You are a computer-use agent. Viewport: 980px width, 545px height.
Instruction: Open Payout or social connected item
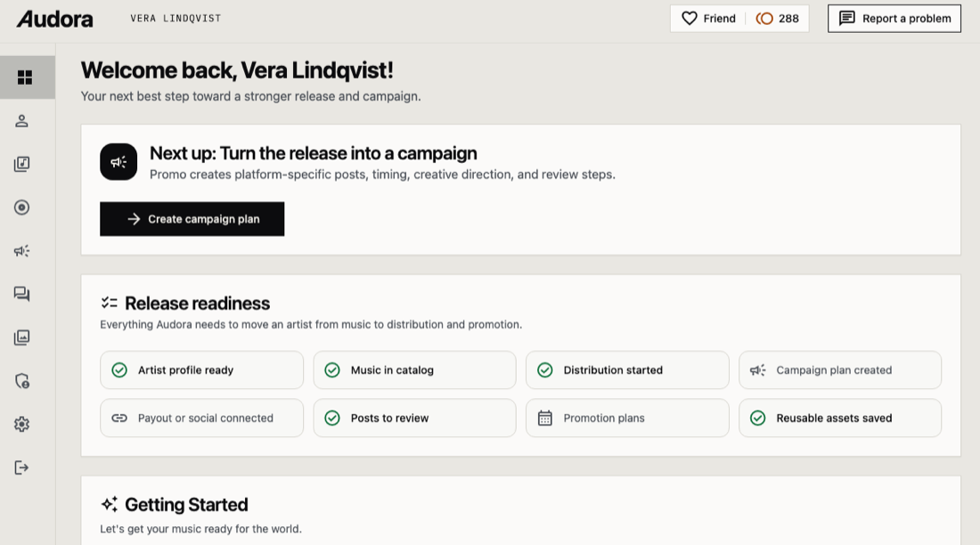point(202,419)
